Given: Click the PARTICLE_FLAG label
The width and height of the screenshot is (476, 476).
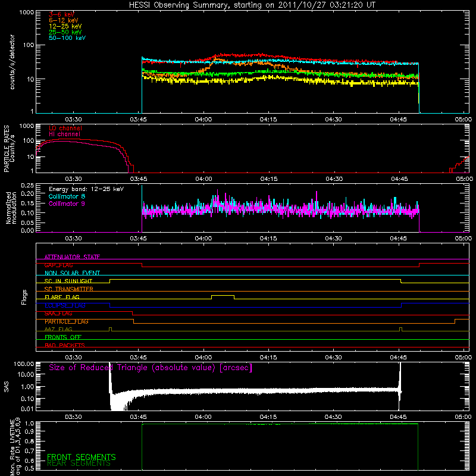Looking at the screenshot, I should 67,321.
